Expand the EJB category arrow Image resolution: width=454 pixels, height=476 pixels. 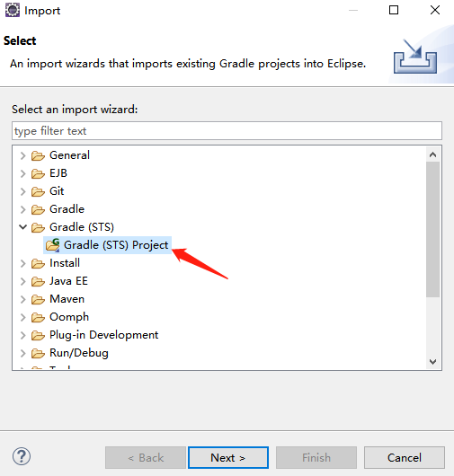pyautogui.click(x=22, y=173)
